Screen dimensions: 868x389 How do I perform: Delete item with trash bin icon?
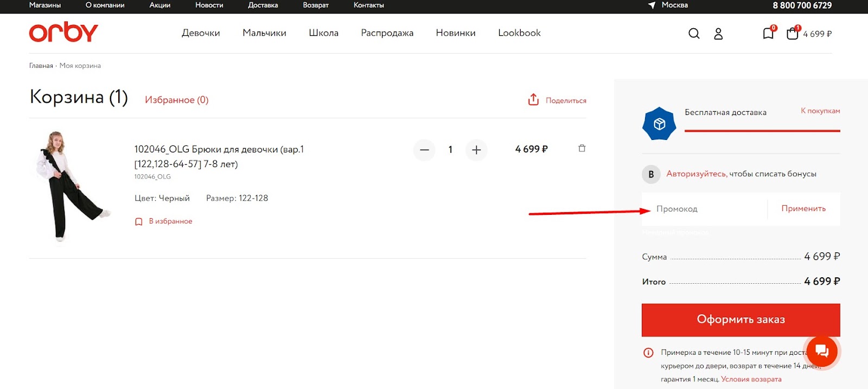click(582, 148)
